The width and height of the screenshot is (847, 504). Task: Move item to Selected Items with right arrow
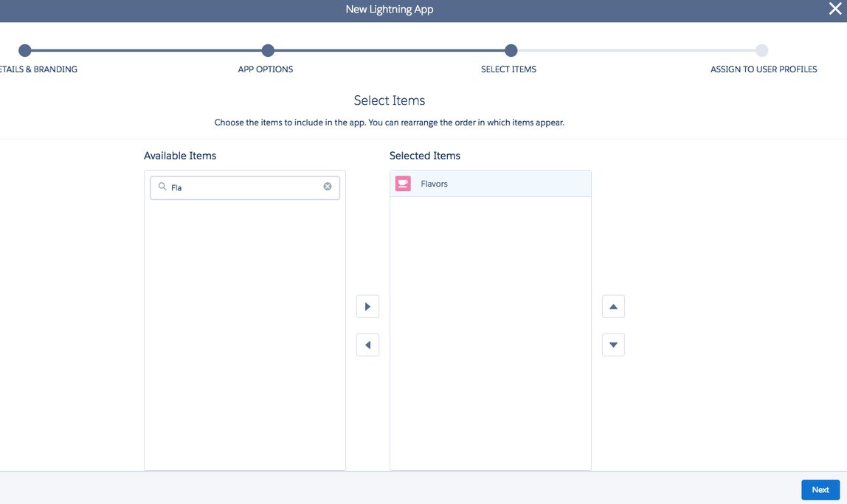[367, 306]
